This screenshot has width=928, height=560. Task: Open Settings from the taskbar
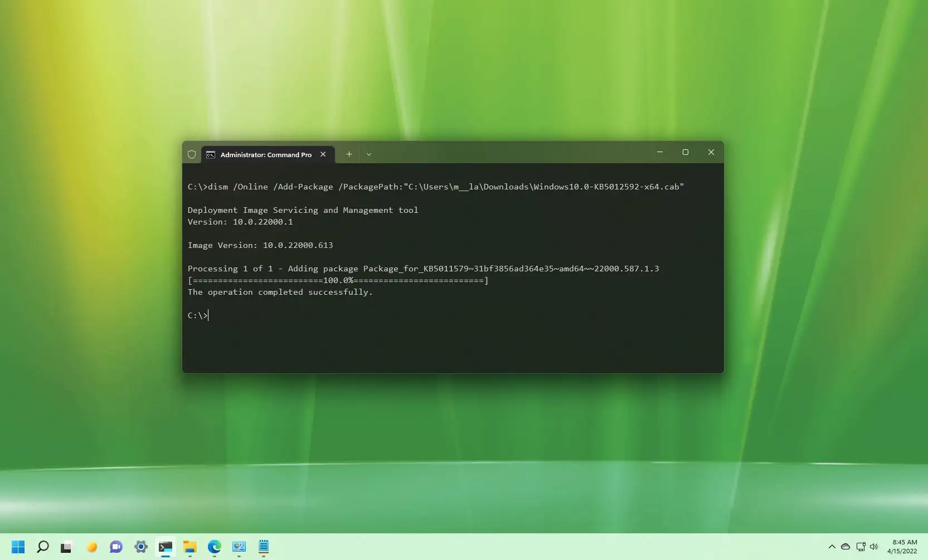[x=140, y=547]
